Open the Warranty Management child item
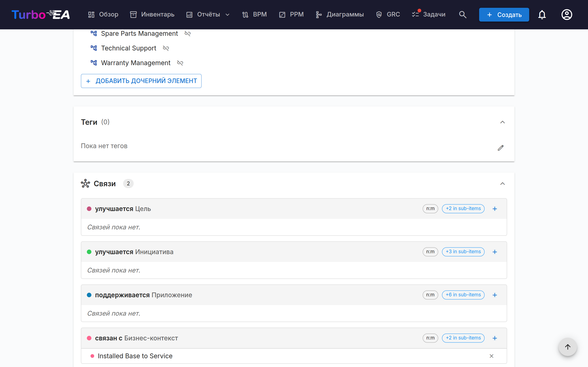 (x=136, y=63)
